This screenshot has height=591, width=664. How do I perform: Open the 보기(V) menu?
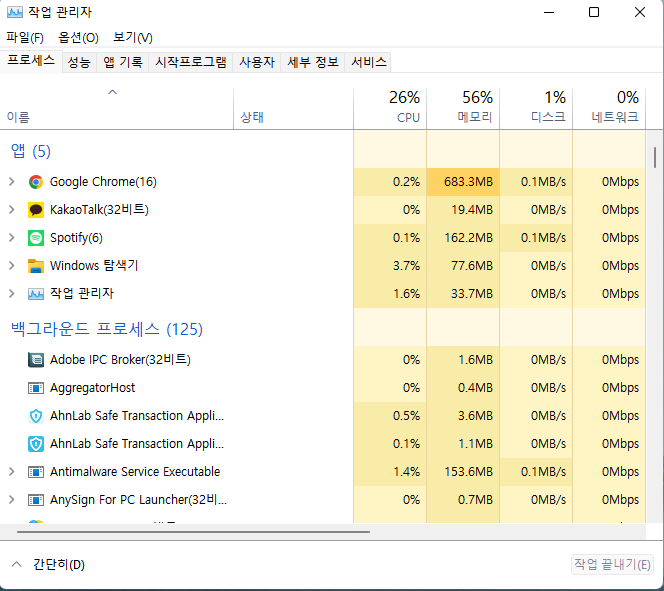coord(133,38)
